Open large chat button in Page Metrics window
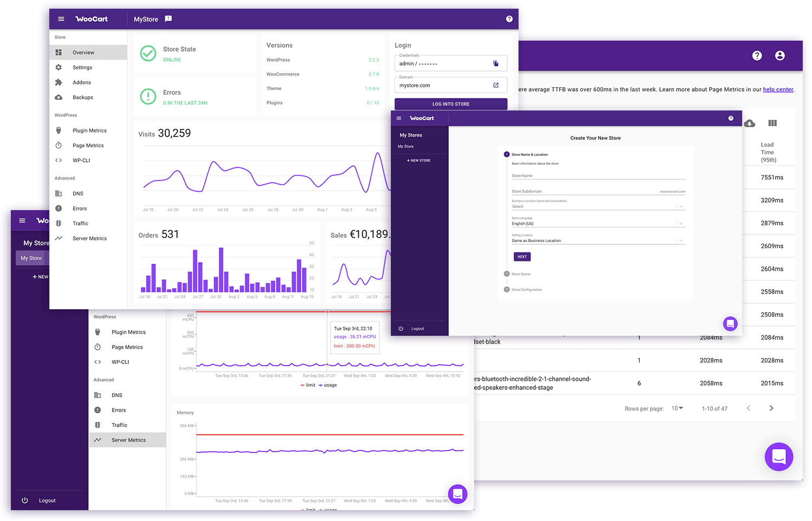This screenshot has height=521, width=812. 779,457
